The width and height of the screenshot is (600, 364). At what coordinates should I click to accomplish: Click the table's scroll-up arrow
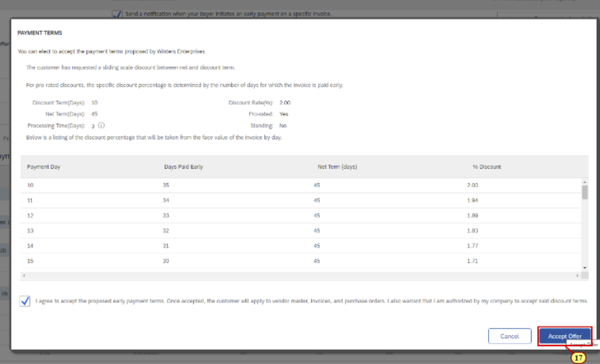pyautogui.click(x=584, y=182)
